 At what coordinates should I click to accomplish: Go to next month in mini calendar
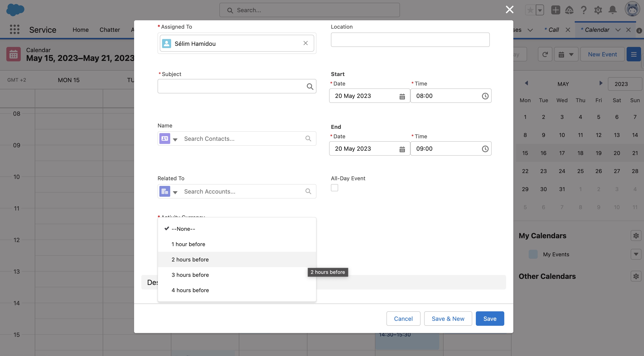[601, 83]
